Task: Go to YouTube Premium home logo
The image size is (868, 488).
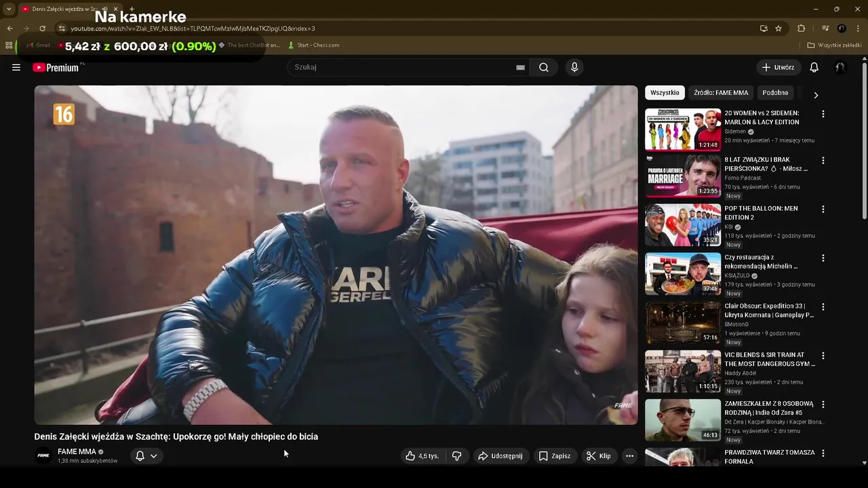Action: (56, 67)
